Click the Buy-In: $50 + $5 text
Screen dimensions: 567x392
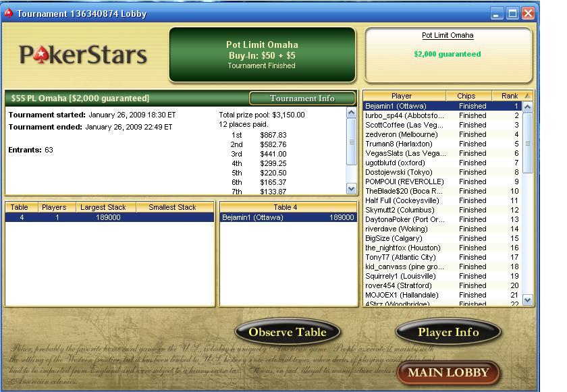262,55
